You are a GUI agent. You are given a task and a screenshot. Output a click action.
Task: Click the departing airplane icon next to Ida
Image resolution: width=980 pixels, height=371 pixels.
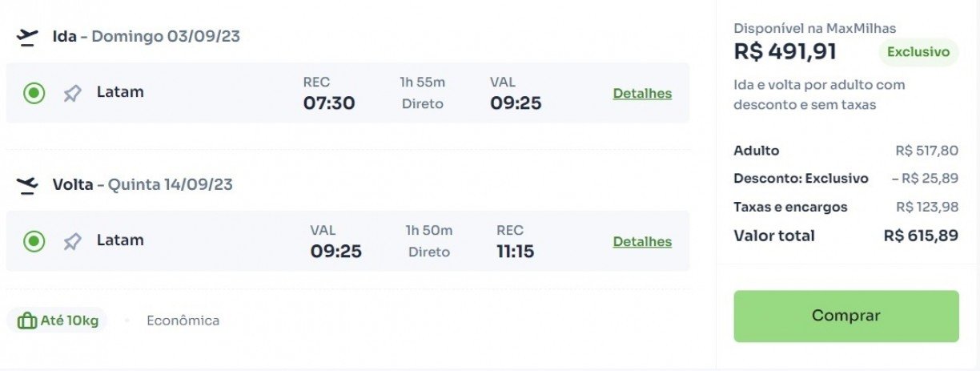coord(27,37)
